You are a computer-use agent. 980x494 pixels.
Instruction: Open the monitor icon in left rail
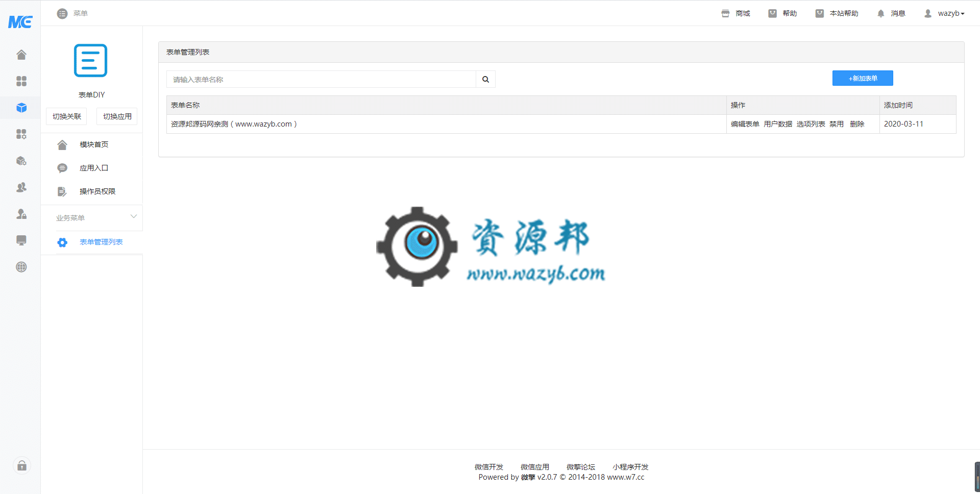21,240
